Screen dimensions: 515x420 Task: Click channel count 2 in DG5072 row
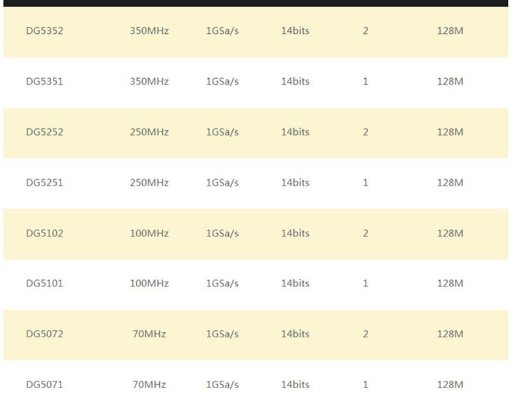click(366, 334)
